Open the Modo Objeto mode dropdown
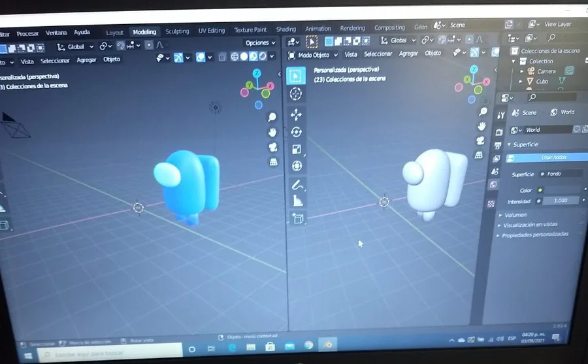 pyautogui.click(x=313, y=55)
